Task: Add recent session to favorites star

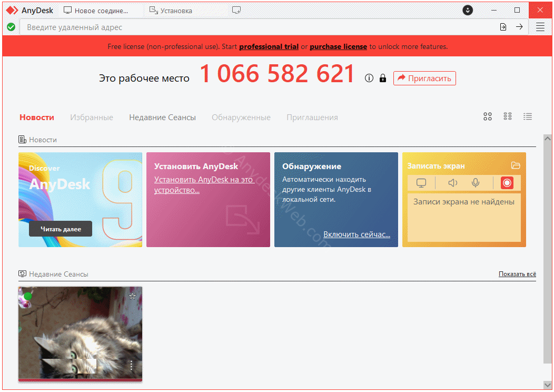Action: [x=133, y=296]
